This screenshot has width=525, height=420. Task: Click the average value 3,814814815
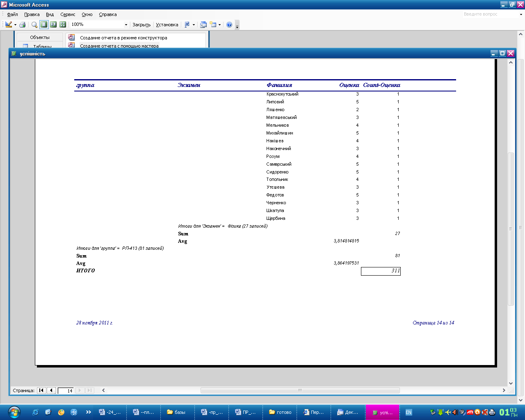click(x=346, y=241)
